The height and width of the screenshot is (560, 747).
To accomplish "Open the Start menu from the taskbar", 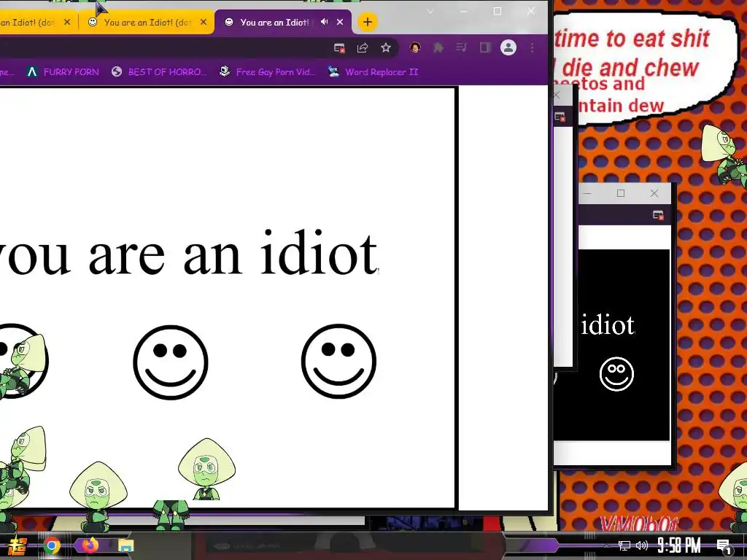I will [x=18, y=545].
